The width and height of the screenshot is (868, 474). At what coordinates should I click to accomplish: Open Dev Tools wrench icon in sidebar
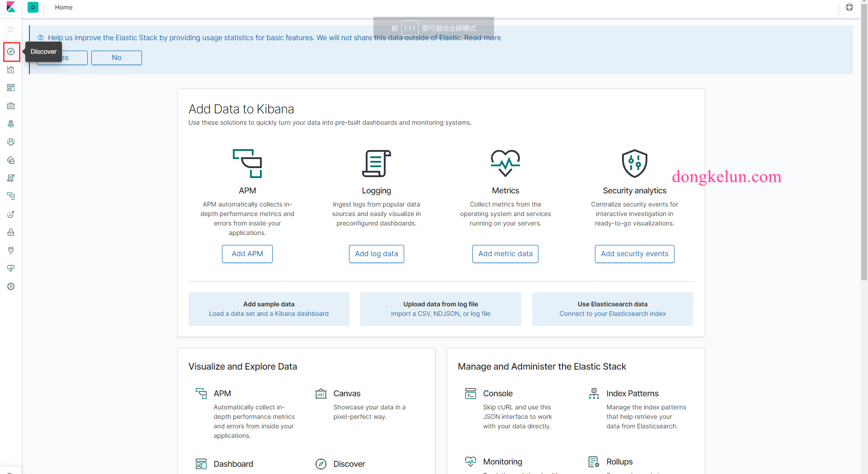pyautogui.click(x=11, y=250)
